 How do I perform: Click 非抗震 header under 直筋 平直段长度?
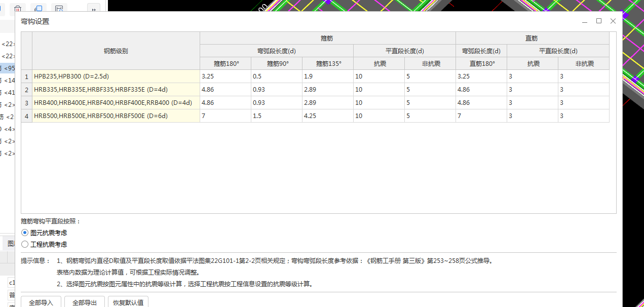tap(584, 64)
